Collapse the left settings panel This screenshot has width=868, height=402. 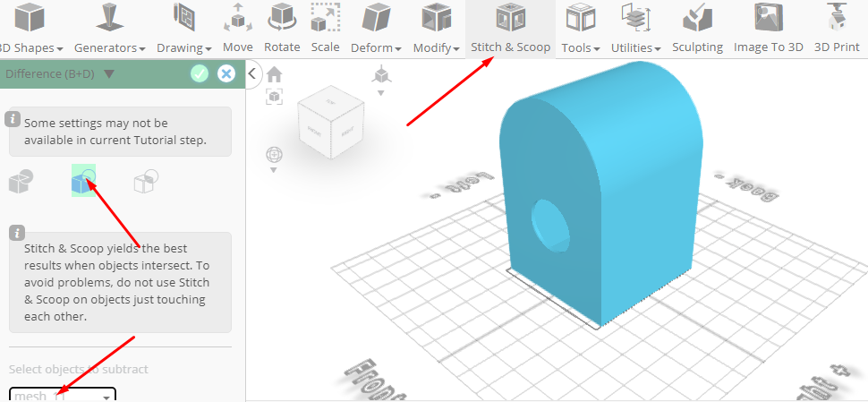click(252, 73)
